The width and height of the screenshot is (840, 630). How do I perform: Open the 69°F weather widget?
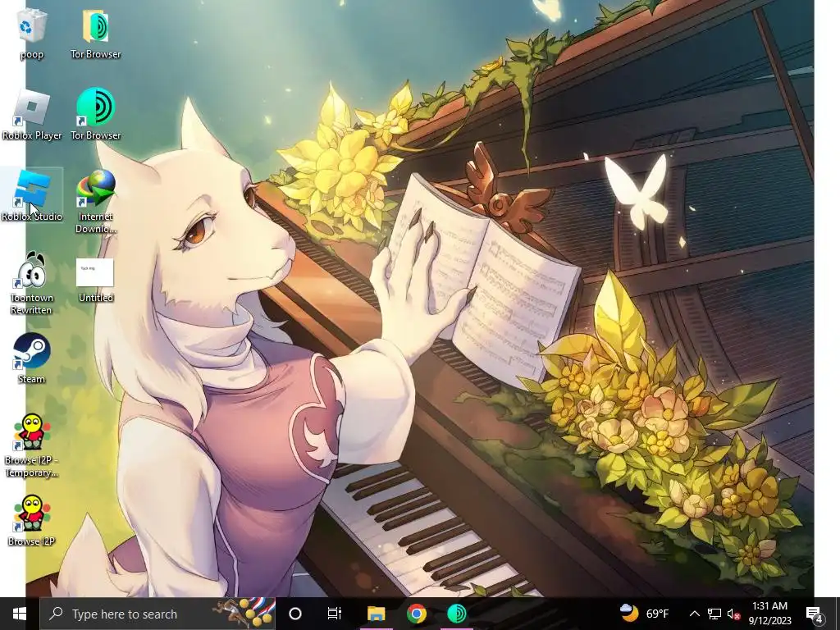coord(645,614)
